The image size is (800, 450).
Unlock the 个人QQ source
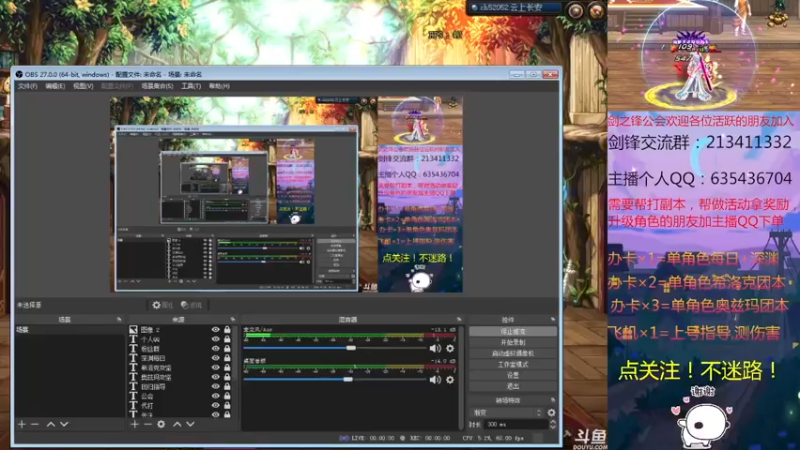coord(227,339)
